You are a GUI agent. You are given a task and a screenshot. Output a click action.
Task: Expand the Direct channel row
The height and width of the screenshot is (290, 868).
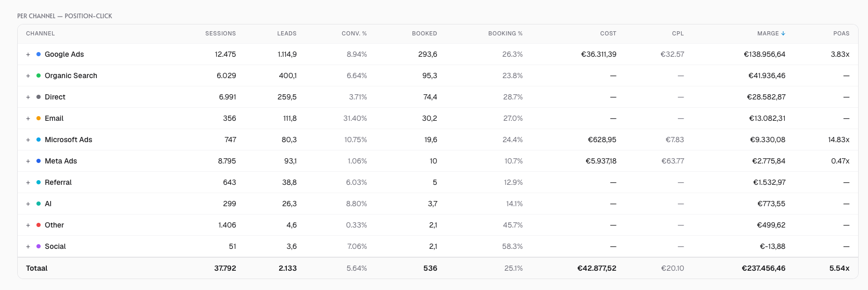point(28,97)
